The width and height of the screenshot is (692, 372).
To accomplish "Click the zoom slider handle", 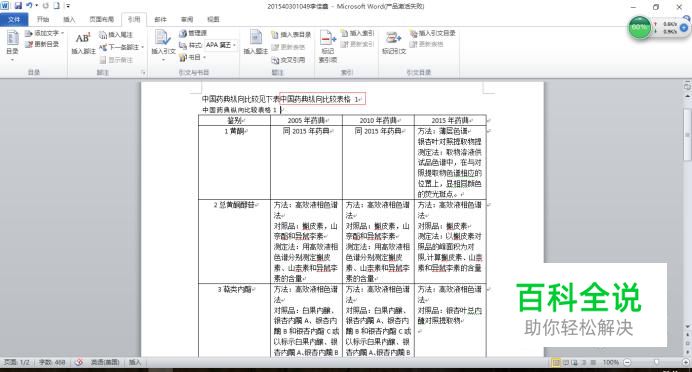I will 657,363.
